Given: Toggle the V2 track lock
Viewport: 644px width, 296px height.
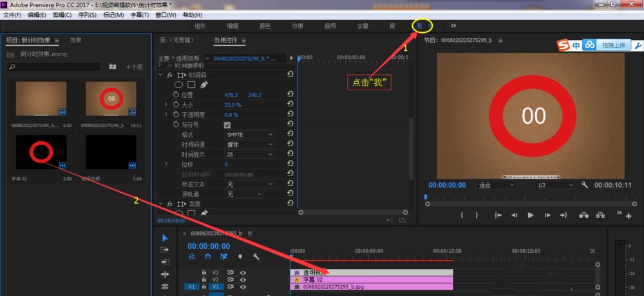Looking at the screenshot, I should [x=204, y=279].
